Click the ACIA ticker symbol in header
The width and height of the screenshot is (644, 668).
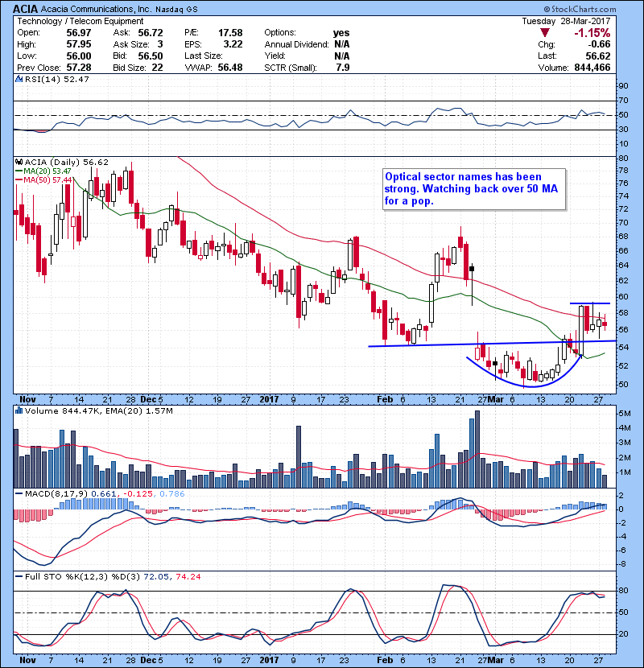tap(17, 8)
